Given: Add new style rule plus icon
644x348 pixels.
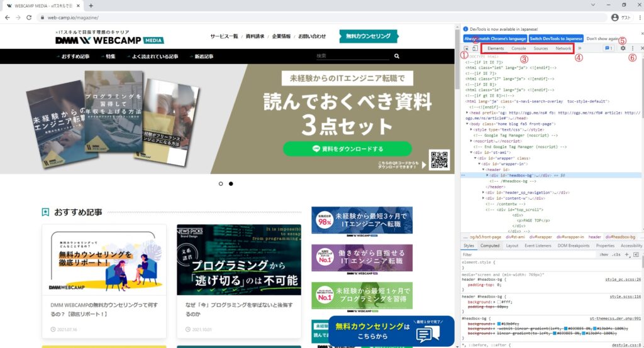Looking at the screenshot, I should pos(627,254).
